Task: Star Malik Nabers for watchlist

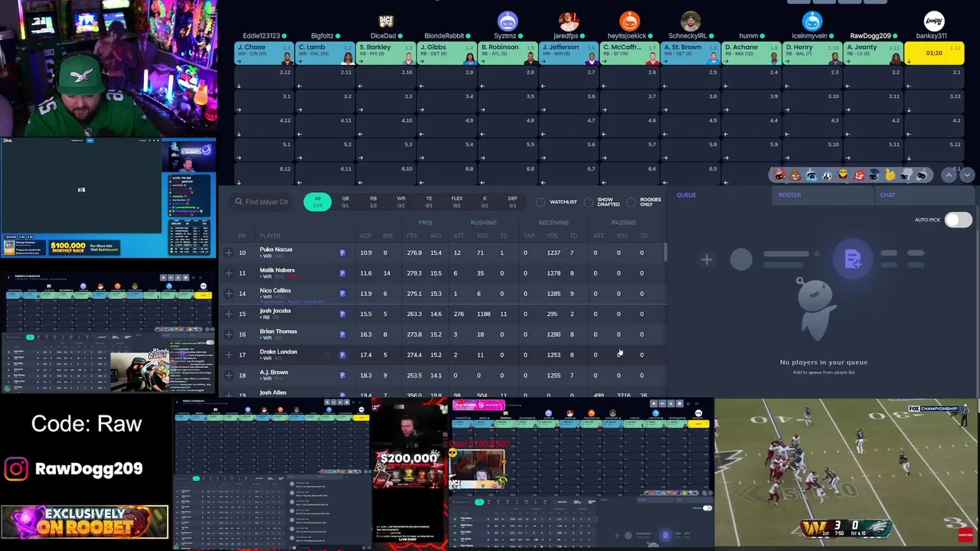Action: 328,273
